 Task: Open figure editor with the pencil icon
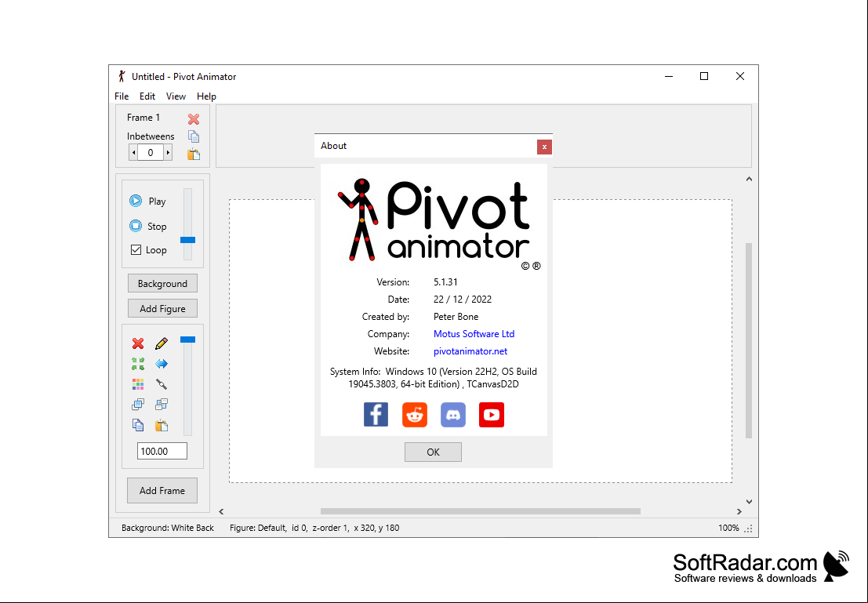pos(161,344)
